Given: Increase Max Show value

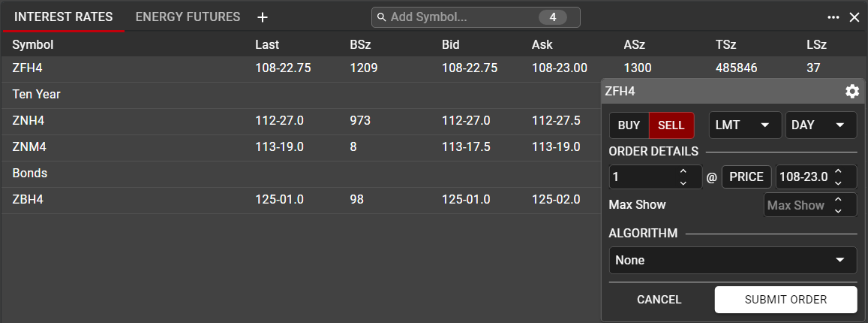Looking at the screenshot, I should (x=838, y=200).
